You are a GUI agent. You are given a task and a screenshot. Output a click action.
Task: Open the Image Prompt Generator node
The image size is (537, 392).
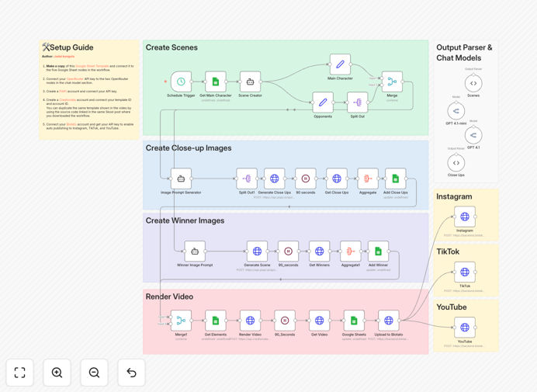tap(181, 179)
